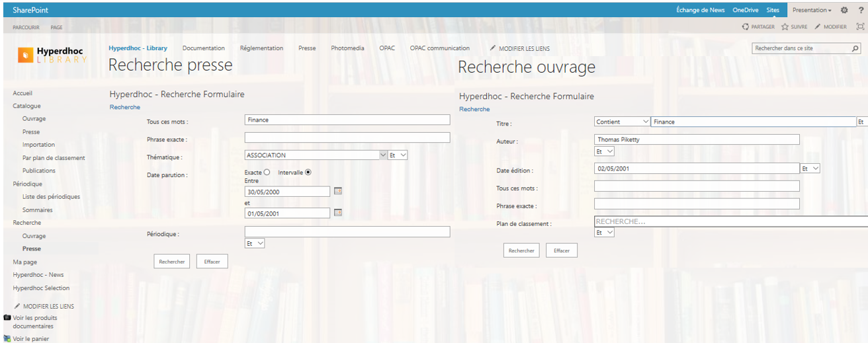This screenshot has width=868, height=343.
Task: Click top navigation Modifier les liens pencil
Action: (493, 48)
